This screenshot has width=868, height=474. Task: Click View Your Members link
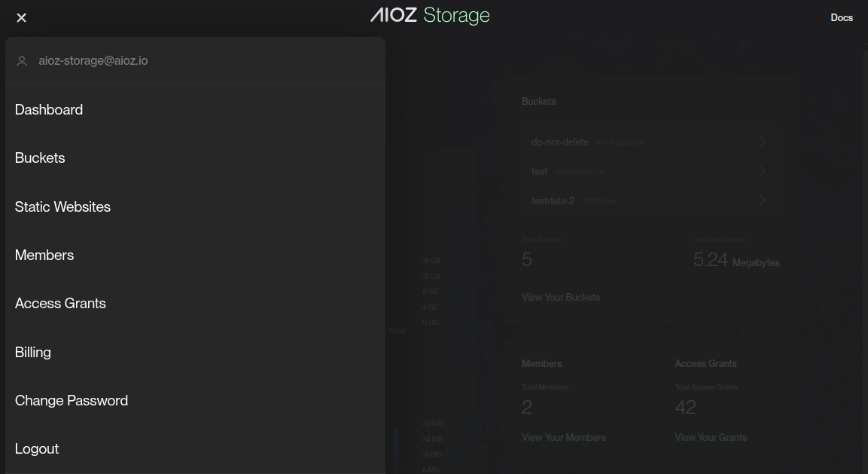[563, 438]
